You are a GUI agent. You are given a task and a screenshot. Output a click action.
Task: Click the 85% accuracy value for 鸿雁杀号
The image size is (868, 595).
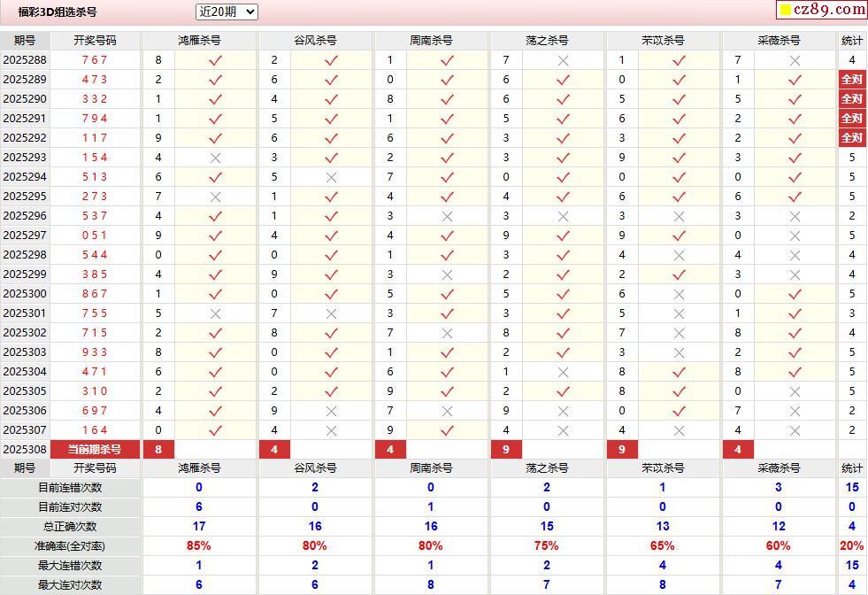(199, 546)
